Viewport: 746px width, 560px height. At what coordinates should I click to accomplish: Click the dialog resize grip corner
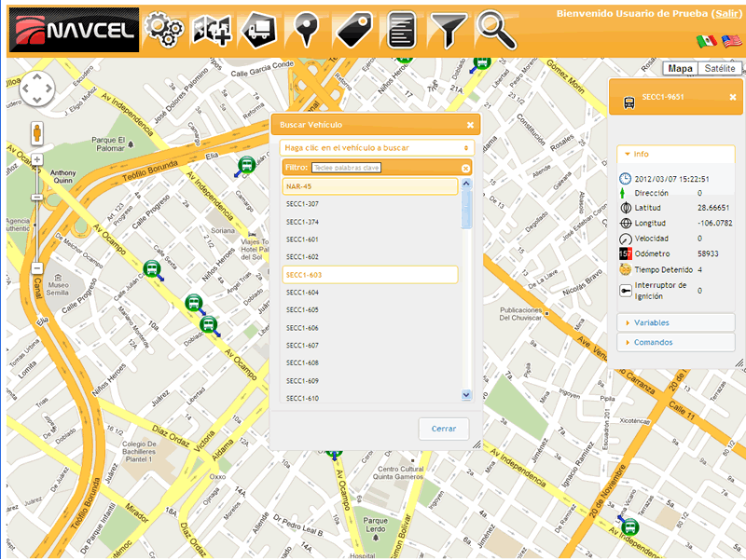(477, 444)
